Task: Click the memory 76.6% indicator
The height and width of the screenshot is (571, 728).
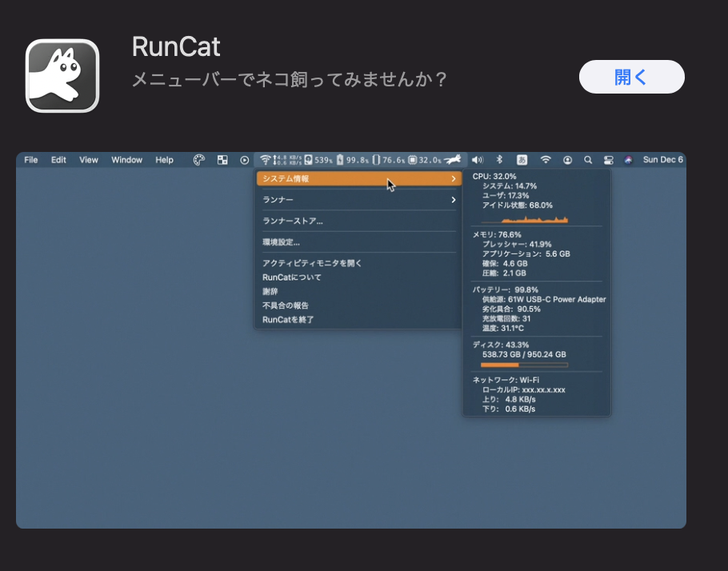Action: click(x=389, y=160)
